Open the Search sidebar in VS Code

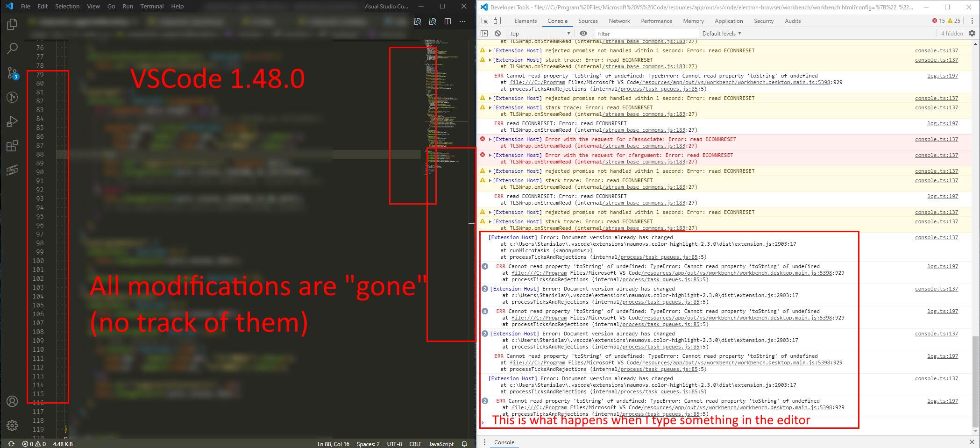click(12, 48)
